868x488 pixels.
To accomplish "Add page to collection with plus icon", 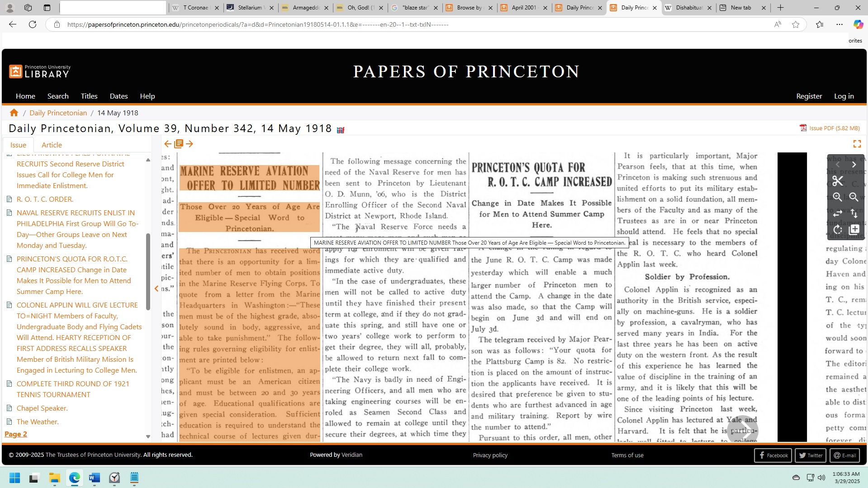I will tap(854, 229).
